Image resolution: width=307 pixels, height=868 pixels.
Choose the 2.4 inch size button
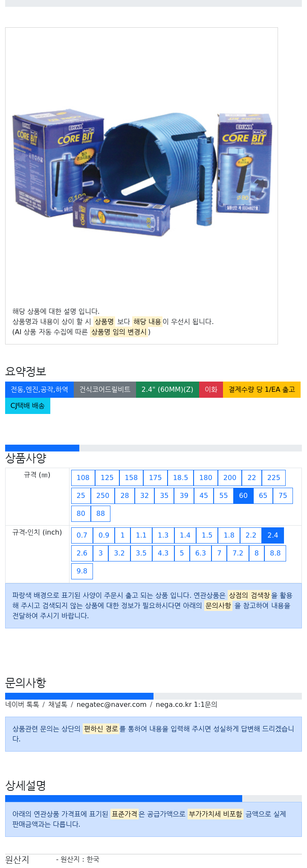(x=273, y=535)
